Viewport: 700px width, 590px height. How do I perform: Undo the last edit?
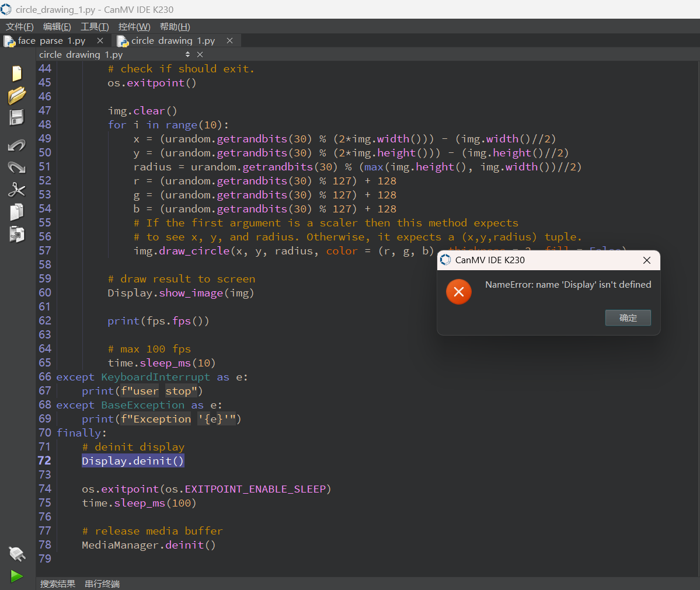coord(17,145)
